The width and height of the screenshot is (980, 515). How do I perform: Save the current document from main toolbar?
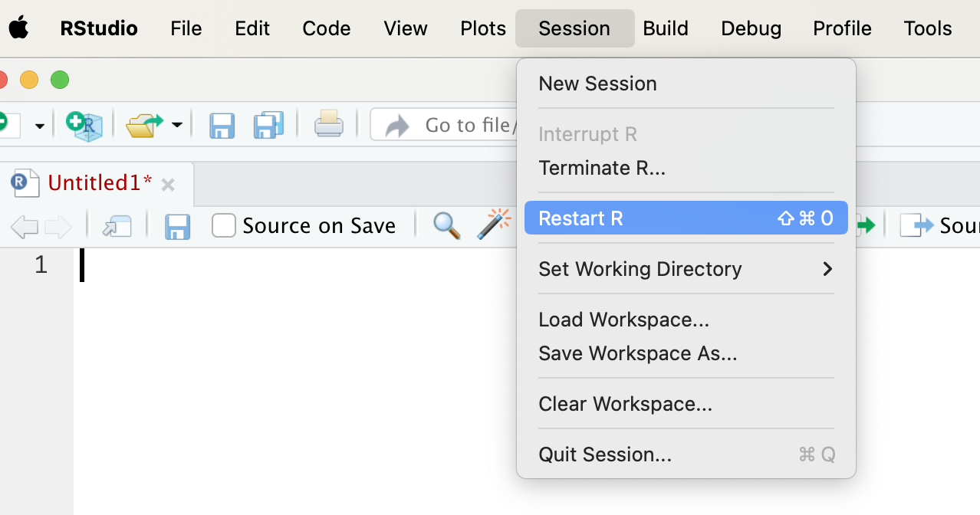coord(222,125)
